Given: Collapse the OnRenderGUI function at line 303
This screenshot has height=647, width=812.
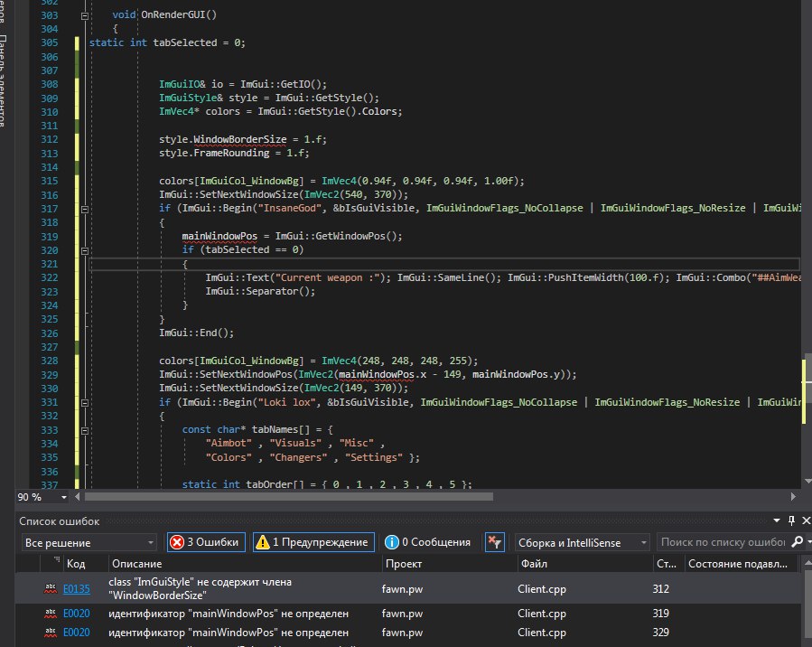Looking at the screenshot, I should [x=84, y=15].
